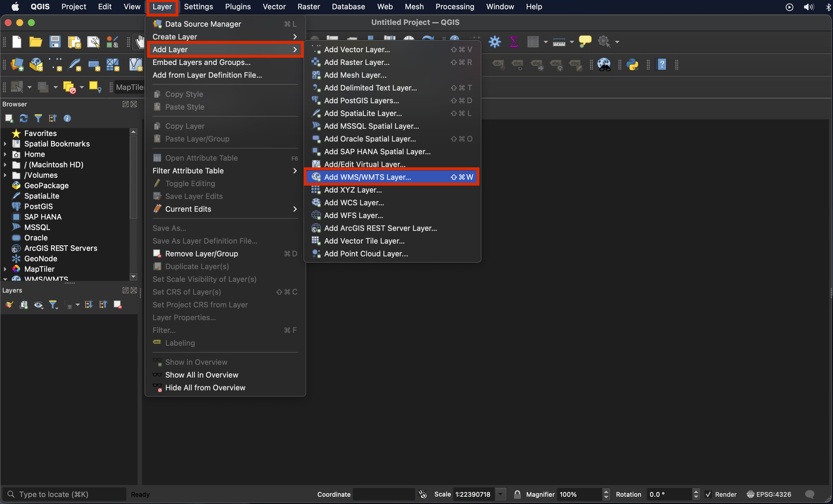Click the Processing Toolbox gear icon
This screenshot has width=833, height=504.
pos(495,42)
